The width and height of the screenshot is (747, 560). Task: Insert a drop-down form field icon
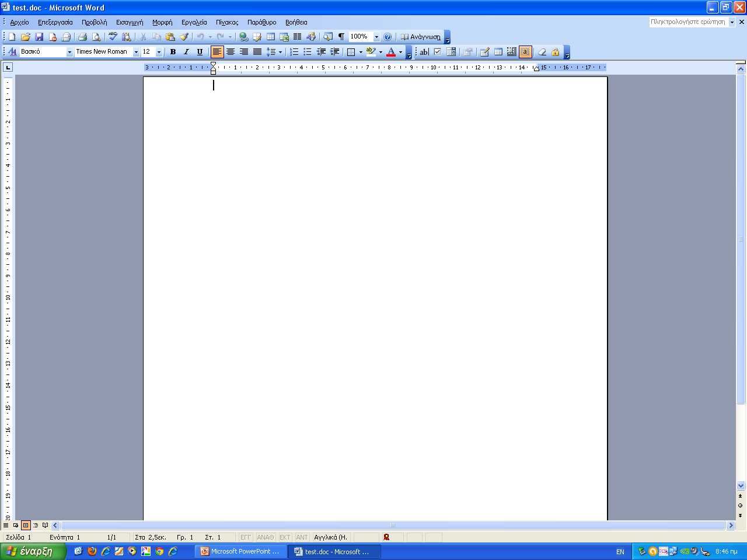[x=451, y=52]
